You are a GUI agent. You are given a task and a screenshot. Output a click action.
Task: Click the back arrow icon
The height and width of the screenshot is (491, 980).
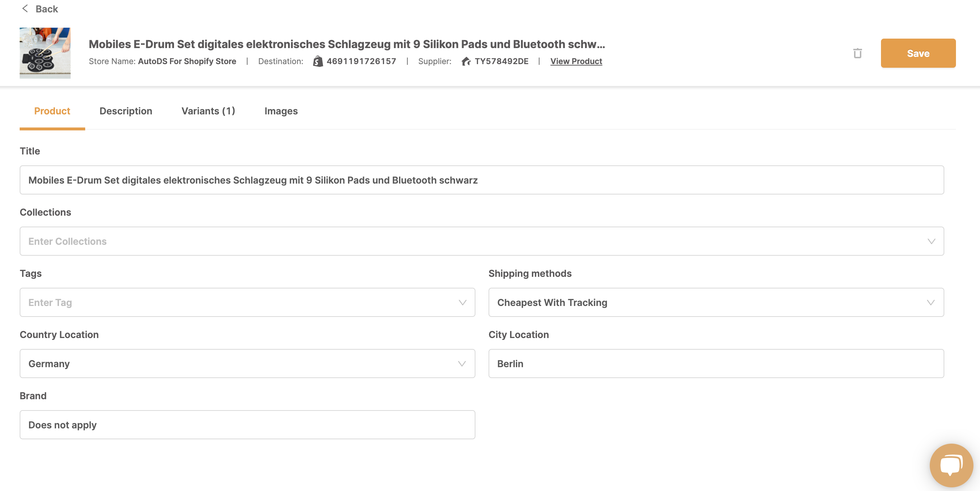[25, 8]
